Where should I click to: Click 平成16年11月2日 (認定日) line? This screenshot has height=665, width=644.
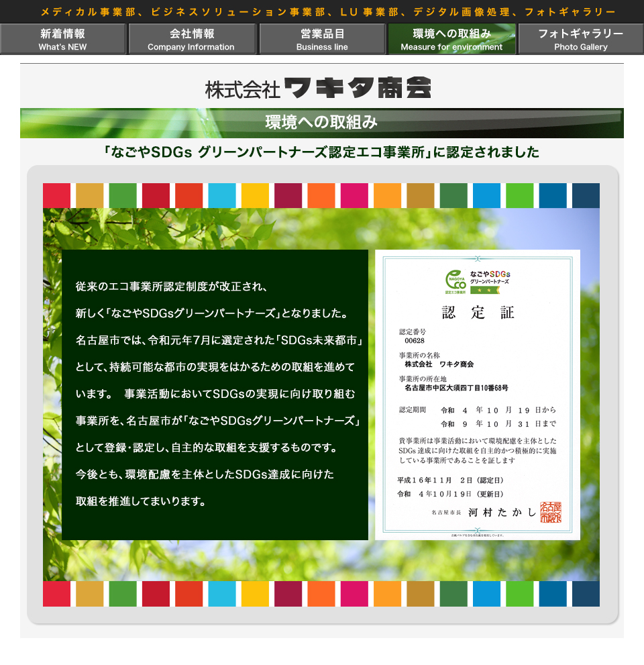click(450, 480)
